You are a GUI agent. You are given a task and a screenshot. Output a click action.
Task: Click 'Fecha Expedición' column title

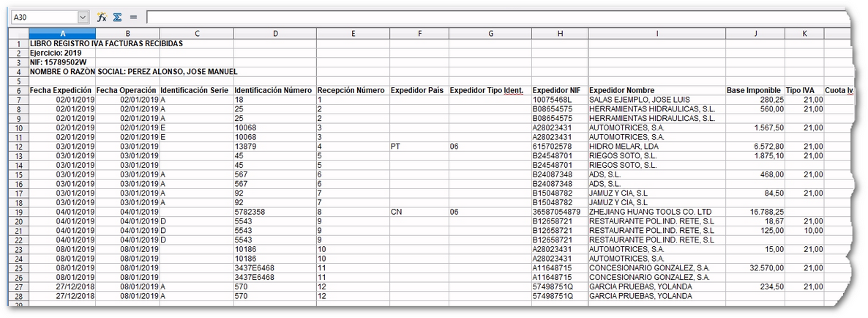pyautogui.click(x=62, y=90)
